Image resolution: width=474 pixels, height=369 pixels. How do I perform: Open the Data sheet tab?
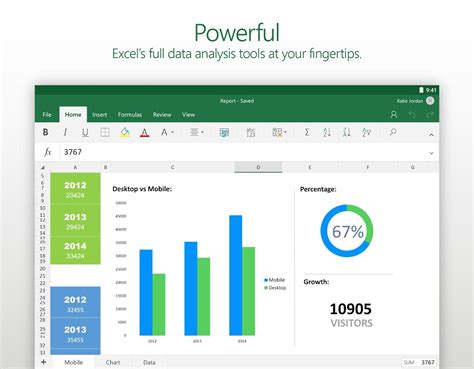pyautogui.click(x=149, y=362)
